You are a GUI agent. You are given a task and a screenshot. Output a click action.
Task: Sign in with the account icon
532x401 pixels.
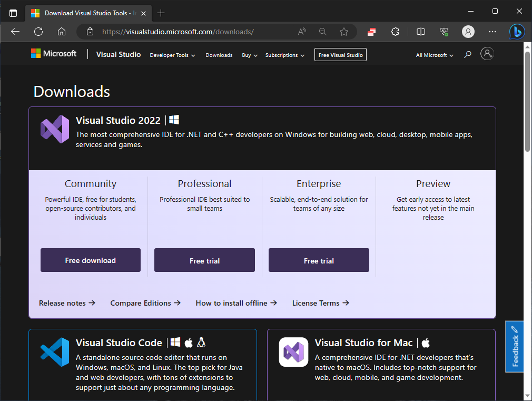(x=487, y=54)
